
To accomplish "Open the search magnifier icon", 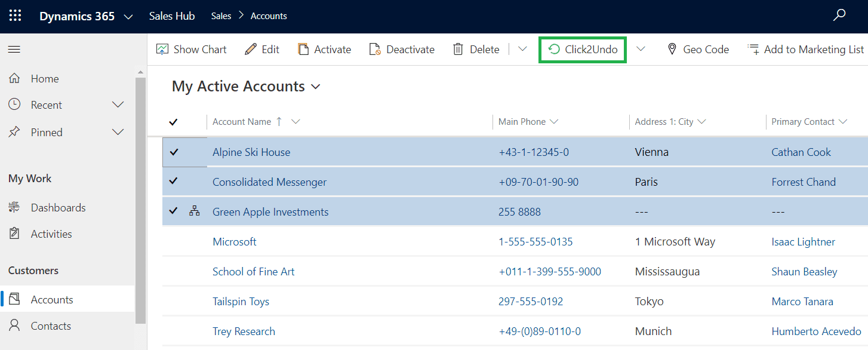I will pos(839,16).
